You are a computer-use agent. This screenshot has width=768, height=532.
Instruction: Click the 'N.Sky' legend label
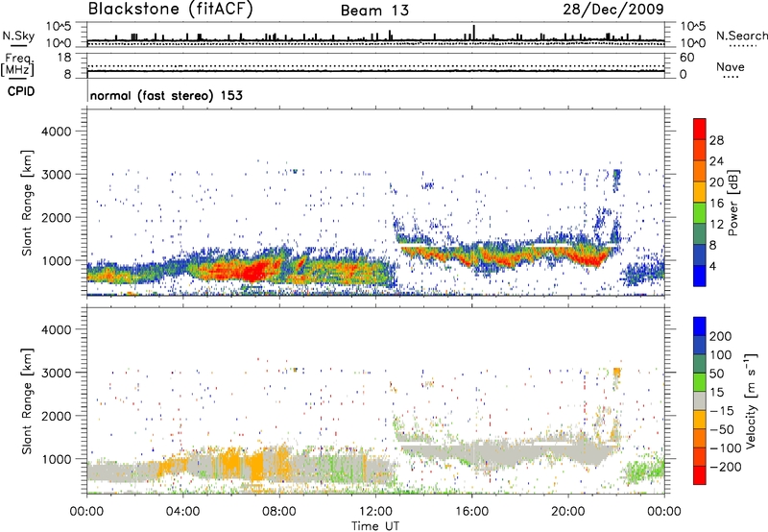18,36
